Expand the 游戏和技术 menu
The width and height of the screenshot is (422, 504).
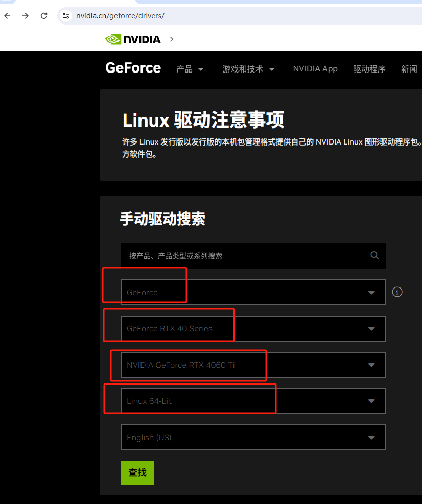click(248, 69)
